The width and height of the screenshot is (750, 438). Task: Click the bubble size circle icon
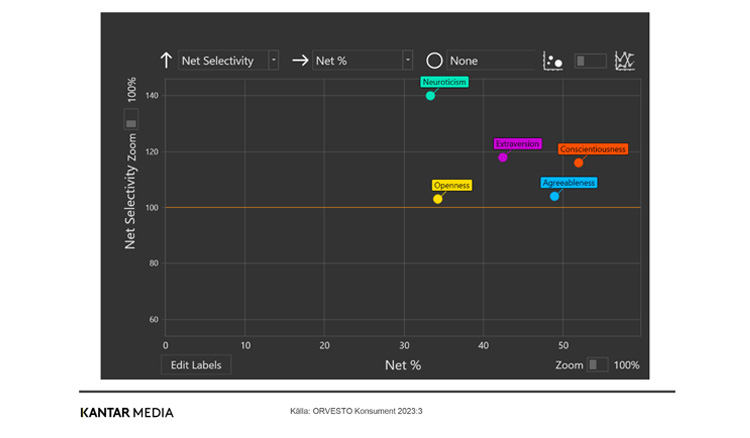(x=435, y=61)
